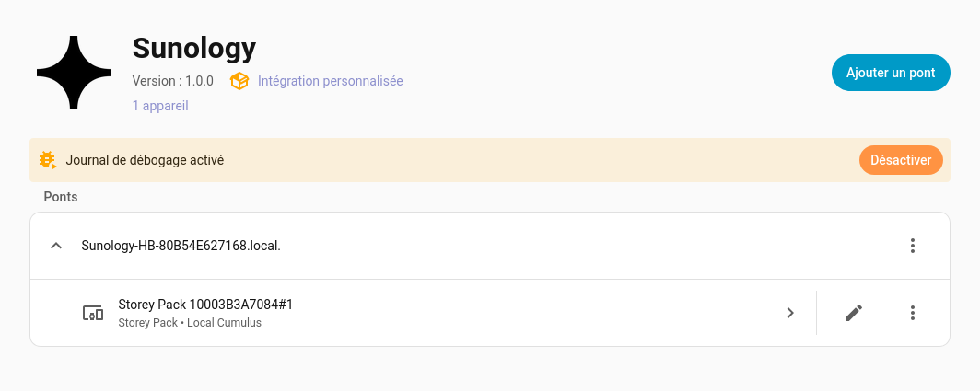Click the orange custom integration cube icon
This screenshot has width=980, height=391.
point(239,81)
